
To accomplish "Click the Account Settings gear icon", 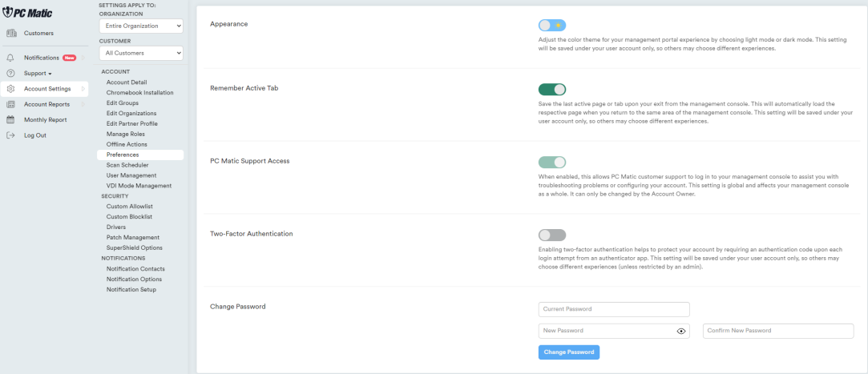I will (x=10, y=89).
